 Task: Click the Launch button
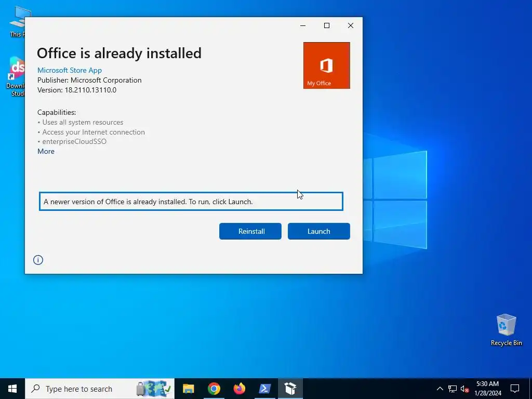(318, 231)
